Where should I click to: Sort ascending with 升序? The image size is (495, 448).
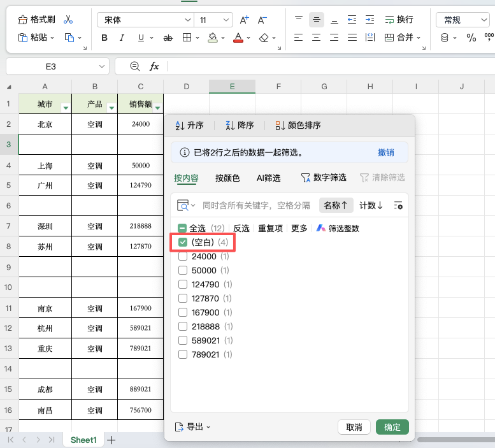pyautogui.click(x=189, y=126)
